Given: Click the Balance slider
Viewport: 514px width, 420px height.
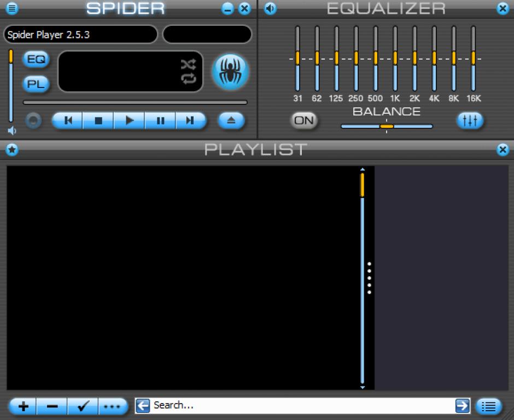Looking at the screenshot, I should pos(387,126).
